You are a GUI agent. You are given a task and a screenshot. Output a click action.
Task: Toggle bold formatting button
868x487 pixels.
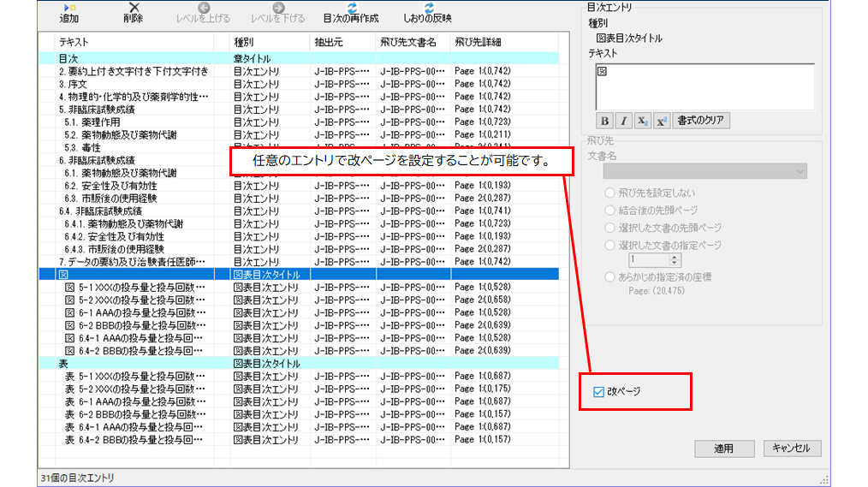pyautogui.click(x=604, y=121)
